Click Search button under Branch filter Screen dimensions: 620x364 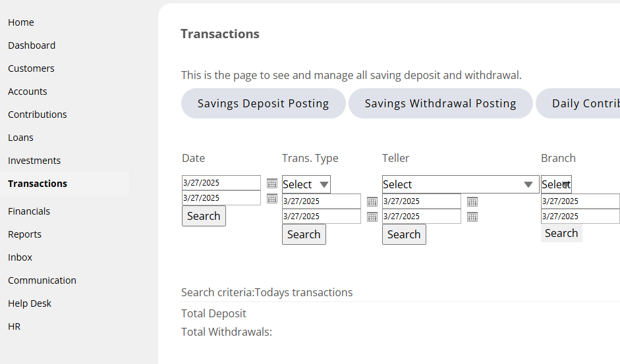[561, 233]
